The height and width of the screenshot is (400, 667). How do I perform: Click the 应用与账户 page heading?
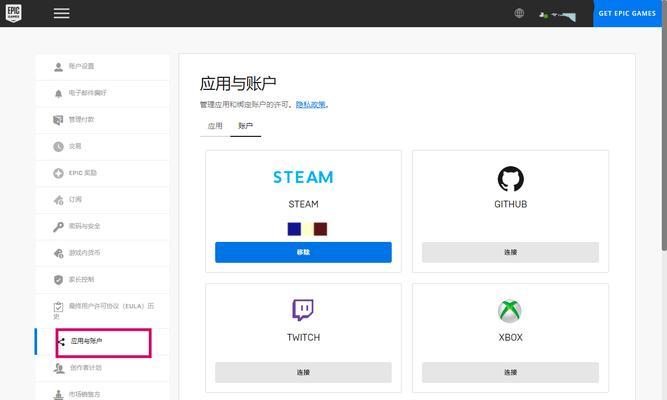238,83
